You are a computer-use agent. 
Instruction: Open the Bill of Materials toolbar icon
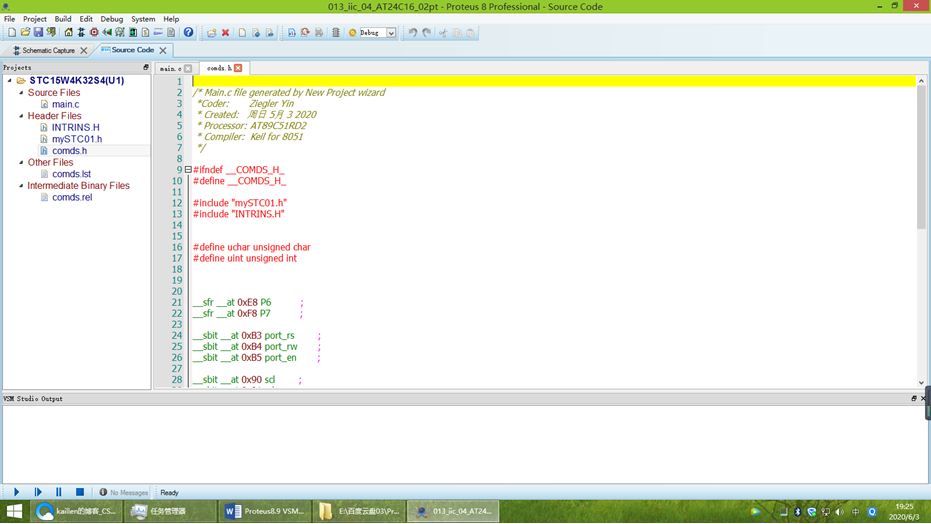tap(145, 33)
